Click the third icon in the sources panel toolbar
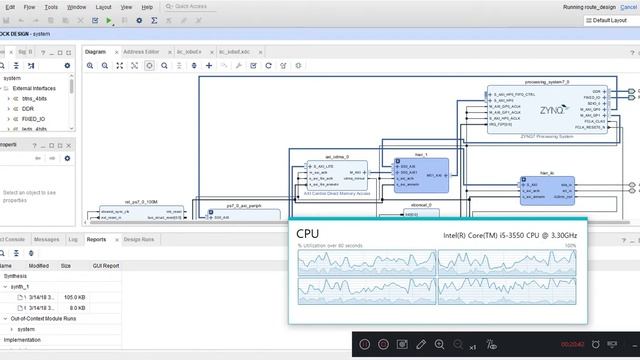The width and height of the screenshot is (640, 360). [31, 66]
